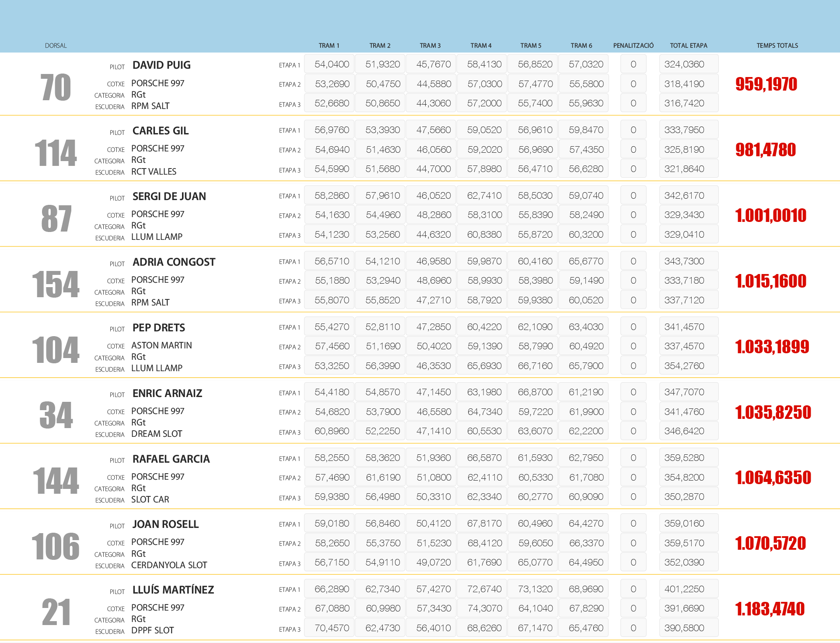The image size is (840, 643).
Task: Click the PENALITZACIÓ column header
Action: [633, 46]
